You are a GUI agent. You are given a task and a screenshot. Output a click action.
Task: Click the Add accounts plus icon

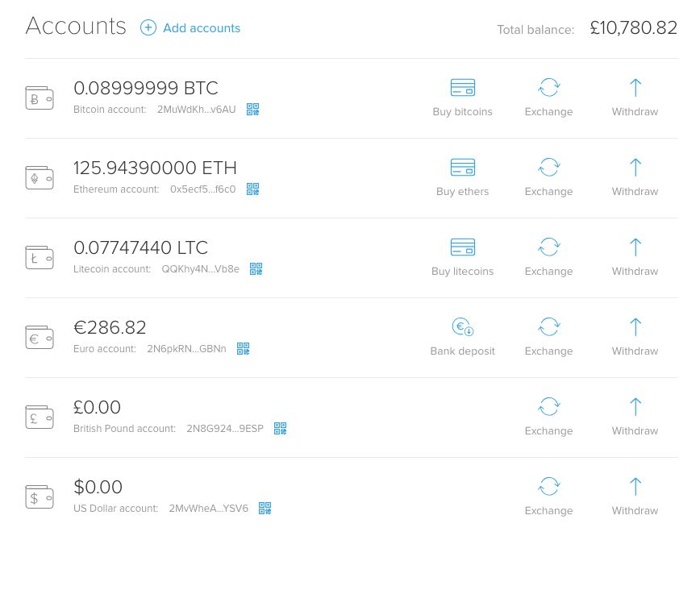(x=148, y=27)
